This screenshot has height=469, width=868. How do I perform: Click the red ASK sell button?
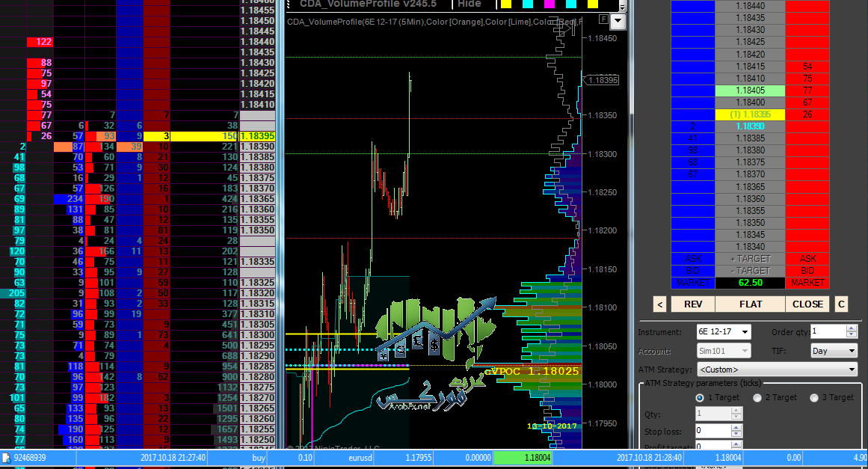point(807,259)
